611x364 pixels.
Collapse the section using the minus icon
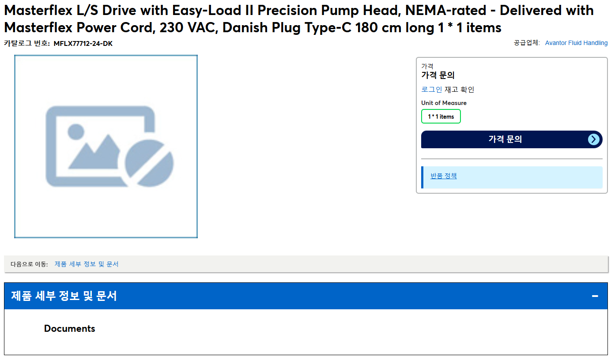[595, 296]
